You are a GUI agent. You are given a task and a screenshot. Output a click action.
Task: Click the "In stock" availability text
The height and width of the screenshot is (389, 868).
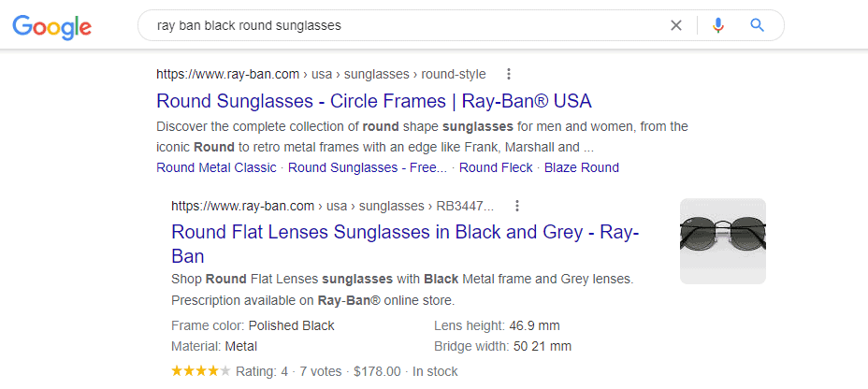[435, 371]
